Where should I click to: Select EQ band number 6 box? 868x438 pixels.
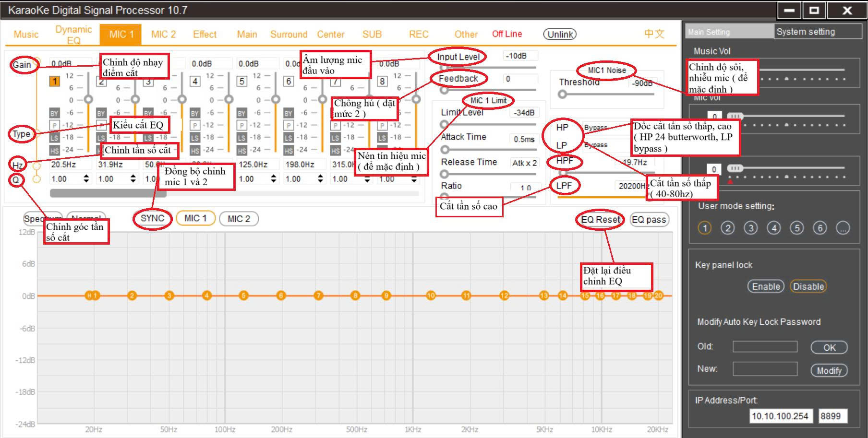tap(289, 81)
